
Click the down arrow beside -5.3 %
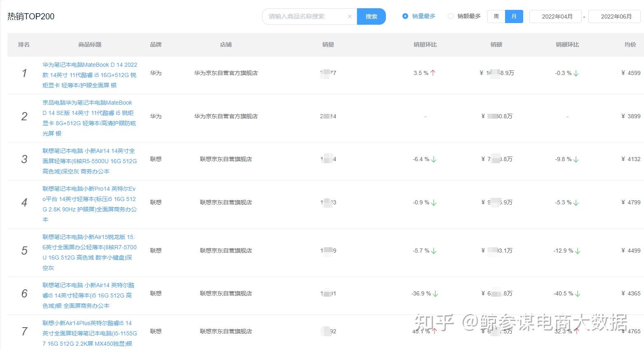576,203
